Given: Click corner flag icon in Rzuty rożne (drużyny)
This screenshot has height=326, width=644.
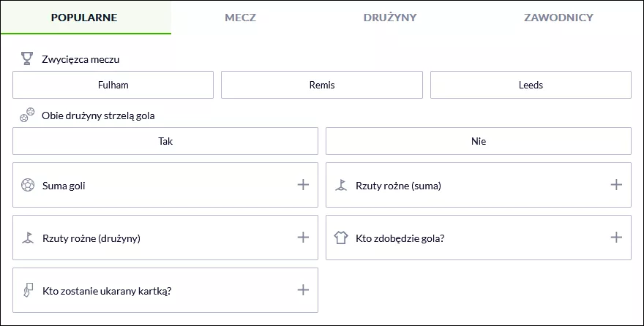Looking at the screenshot, I should pos(28,238).
